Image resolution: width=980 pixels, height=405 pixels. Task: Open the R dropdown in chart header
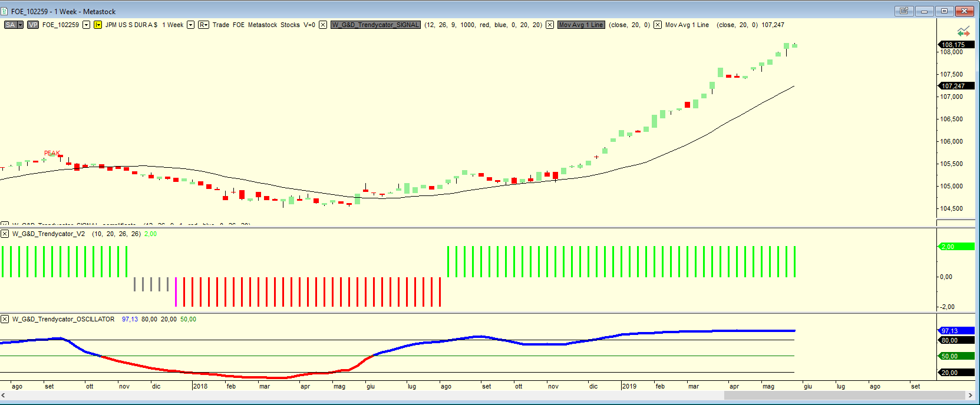(x=203, y=25)
